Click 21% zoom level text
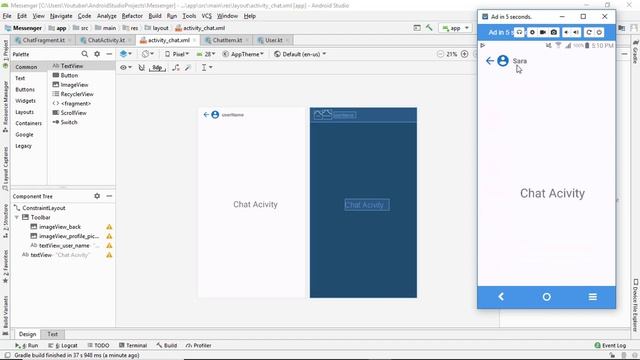640x360 pixels. 452,54
